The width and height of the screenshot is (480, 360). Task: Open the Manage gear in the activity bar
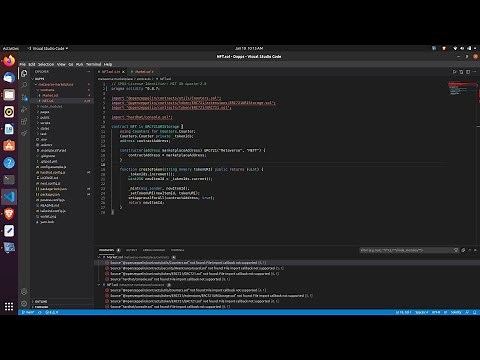(24, 303)
